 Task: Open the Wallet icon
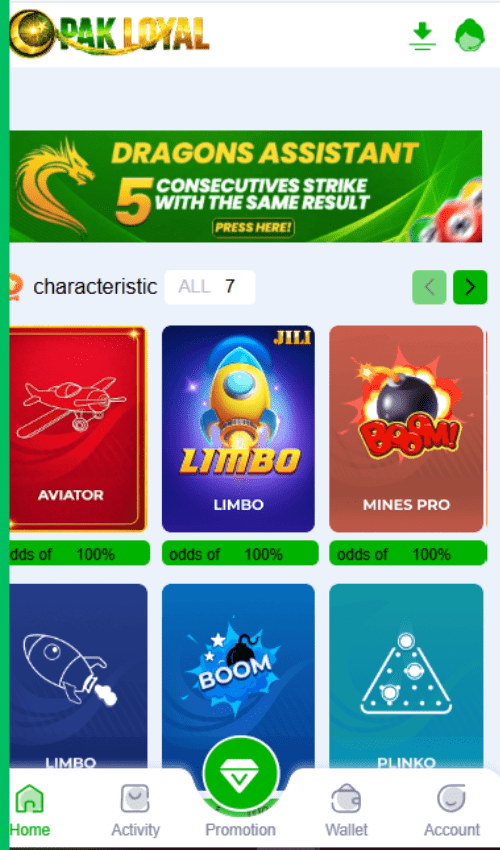pyautogui.click(x=346, y=799)
